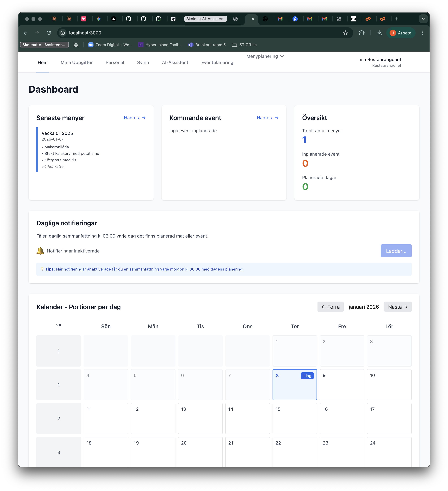Click Hantera link under Kommande event

(268, 118)
